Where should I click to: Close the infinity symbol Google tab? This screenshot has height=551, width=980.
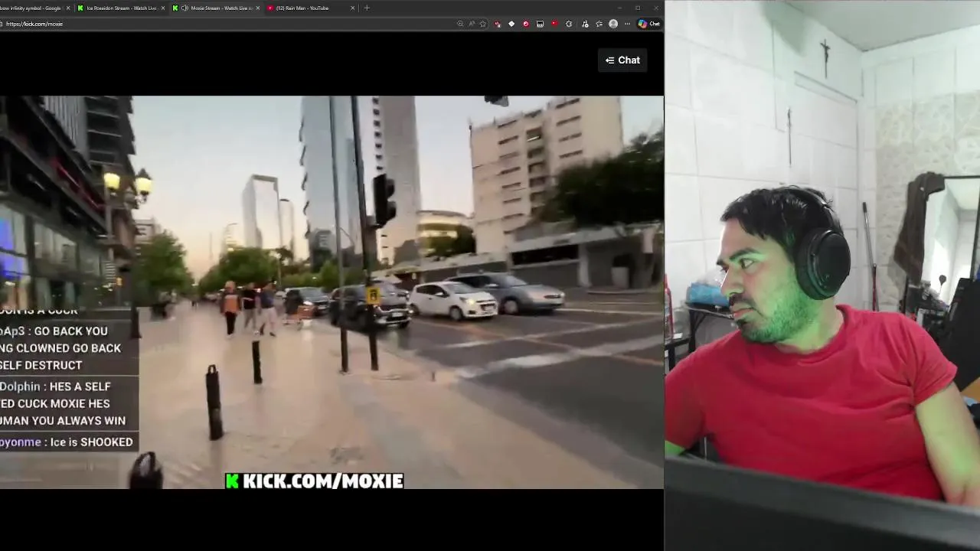(67, 8)
